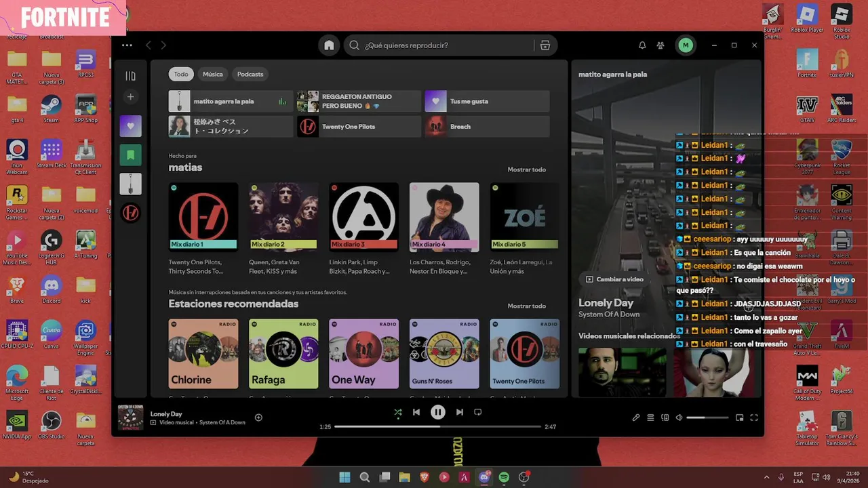
Task: Enter full screen player icon
Action: pos(754,418)
